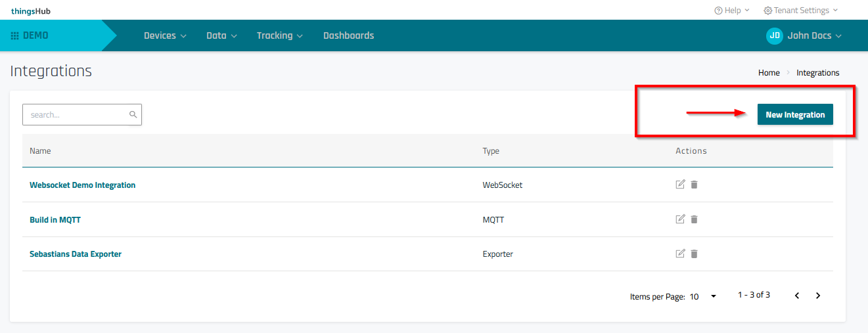Viewport: 868px width, 333px height.
Task: Edit the Sebastians Data Exporter integration
Action: (680, 254)
